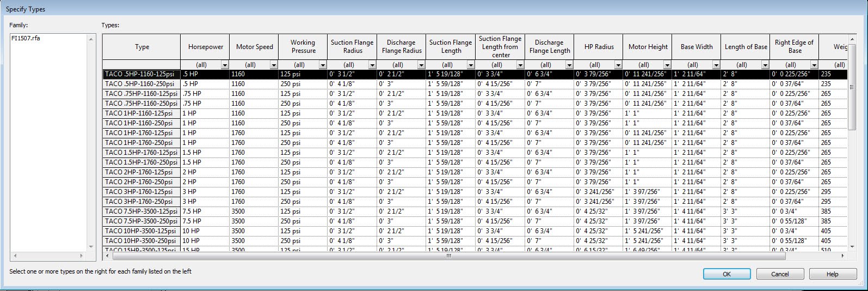
Task: Open the Right Edge of Base filter dropdown
Action: tap(814, 65)
